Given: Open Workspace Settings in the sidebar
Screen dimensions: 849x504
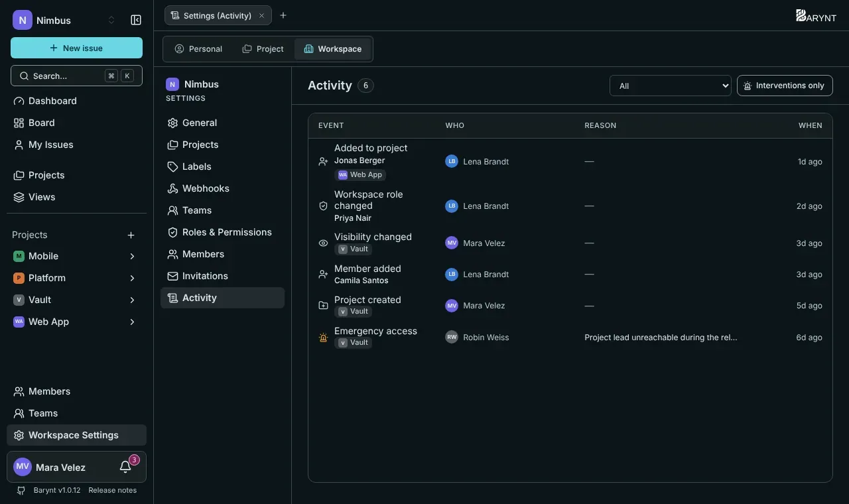Looking at the screenshot, I should click(76, 435).
